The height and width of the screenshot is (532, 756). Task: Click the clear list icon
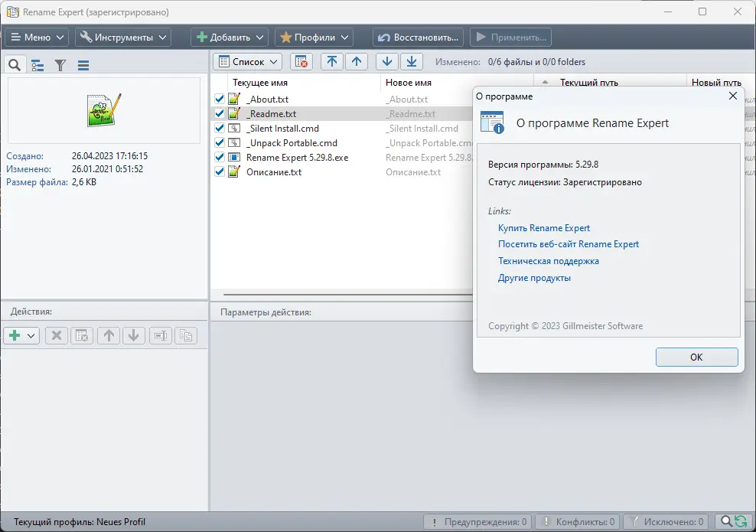pos(301,62)
